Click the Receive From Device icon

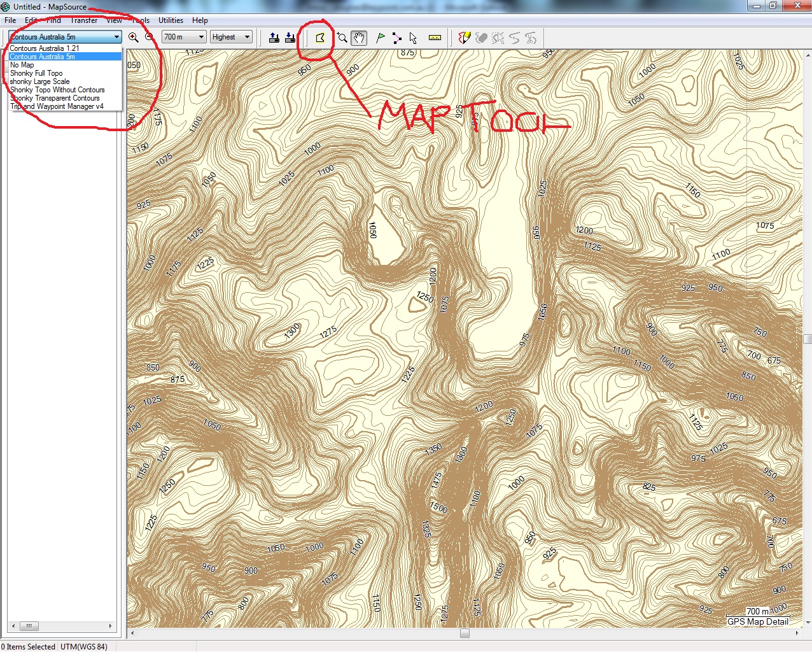click(290, 38)
